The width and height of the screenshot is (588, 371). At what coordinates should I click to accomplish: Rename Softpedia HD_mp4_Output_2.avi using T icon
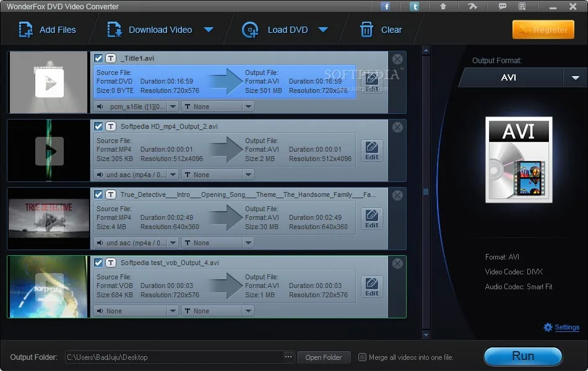click(110, 126)
